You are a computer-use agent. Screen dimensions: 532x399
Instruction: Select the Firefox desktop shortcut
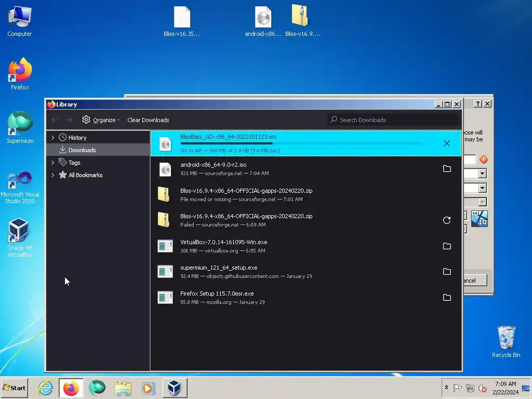20,74
